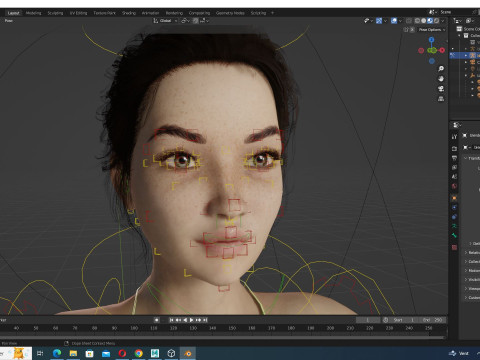Open the Tool properties tab
This screenshot has height=360, width=480.
454,137
